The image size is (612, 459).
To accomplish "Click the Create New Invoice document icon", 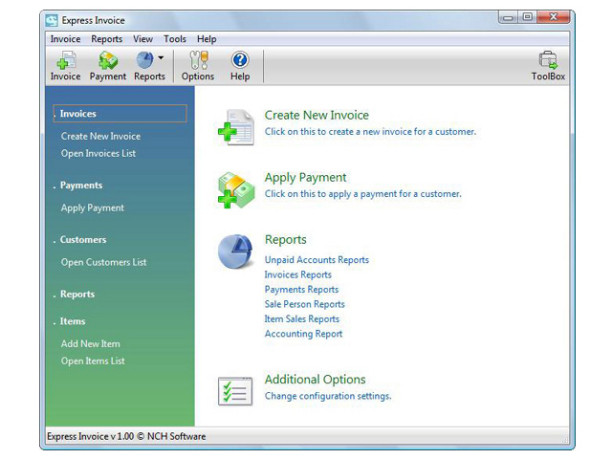I will pyautogui.click(x=236, y=127).
